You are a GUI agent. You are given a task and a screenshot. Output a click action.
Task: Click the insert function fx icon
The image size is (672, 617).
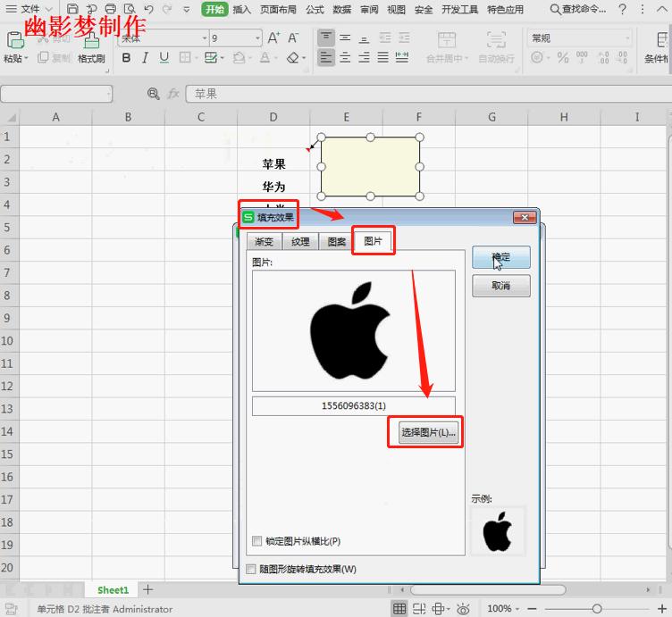click(x=173, y=94)
